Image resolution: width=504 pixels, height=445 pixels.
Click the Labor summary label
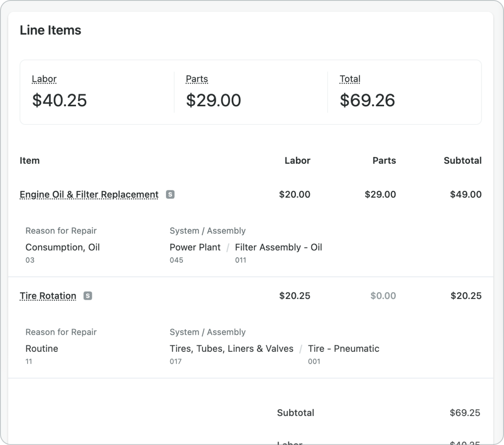click(44, 79)
